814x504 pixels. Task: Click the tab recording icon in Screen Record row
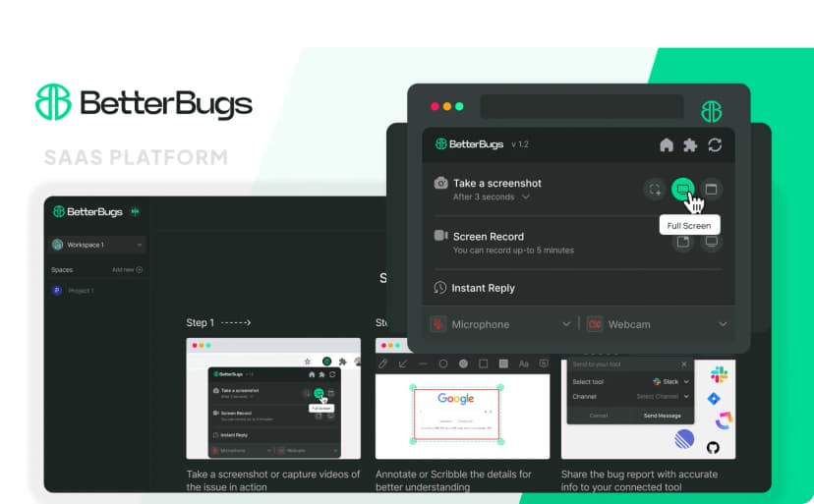(682, 242)
